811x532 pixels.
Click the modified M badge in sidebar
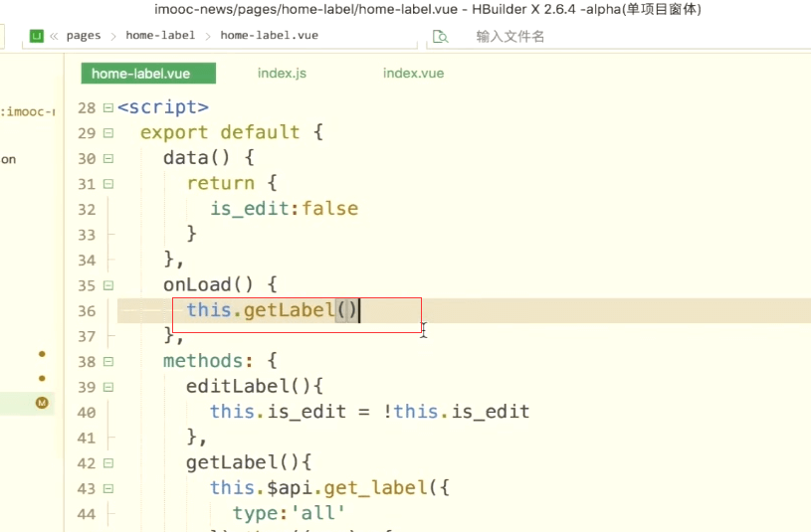42,403
